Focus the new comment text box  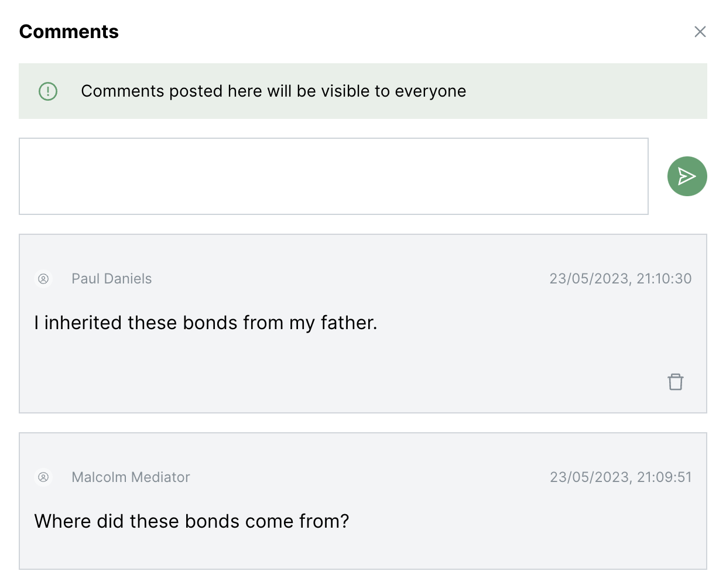click(x=333, y=176)
